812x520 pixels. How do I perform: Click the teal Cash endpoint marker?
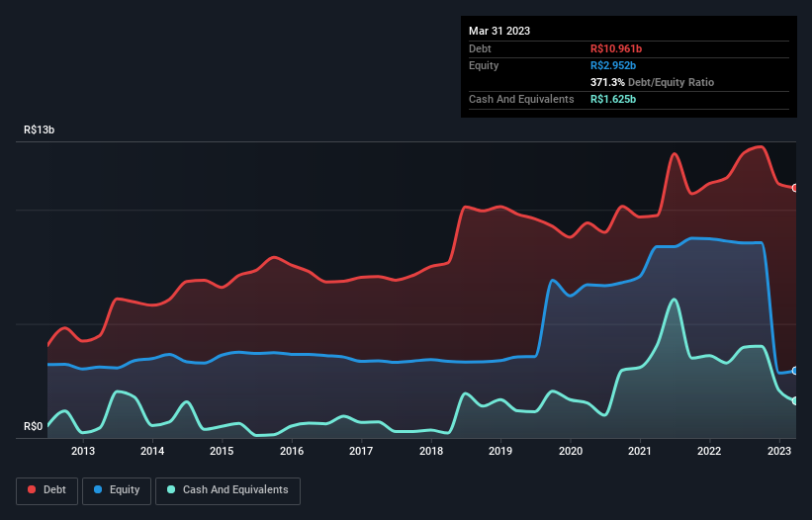795,401
